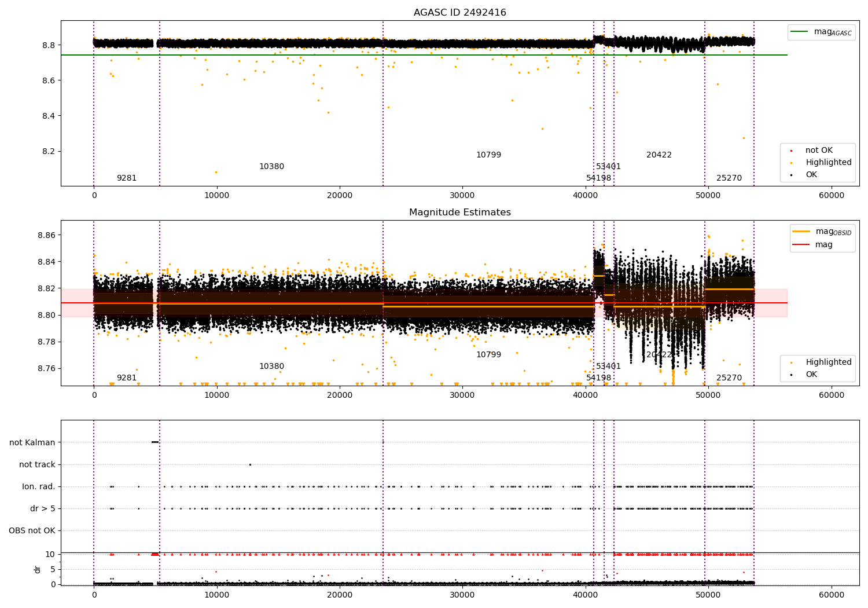The image size is (868, 608).
Task: Click y-axis tick 8.82 in middle plot
Action: coord(46,288)
